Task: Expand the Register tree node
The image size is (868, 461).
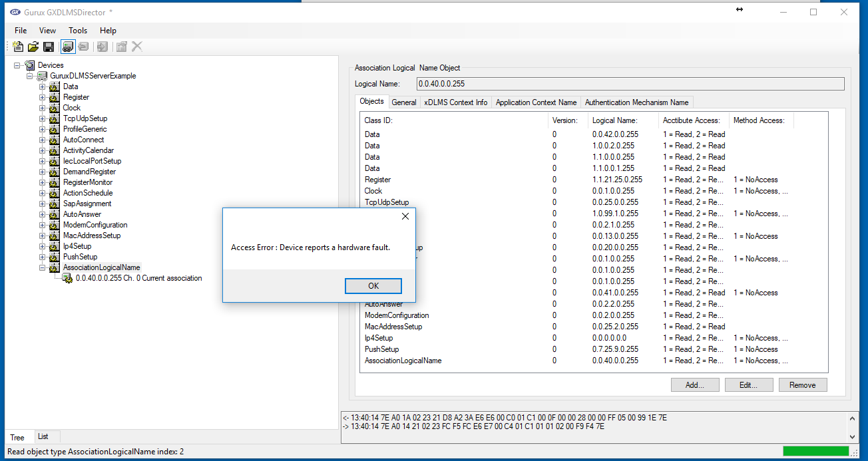Action: (x=43, y=97)
